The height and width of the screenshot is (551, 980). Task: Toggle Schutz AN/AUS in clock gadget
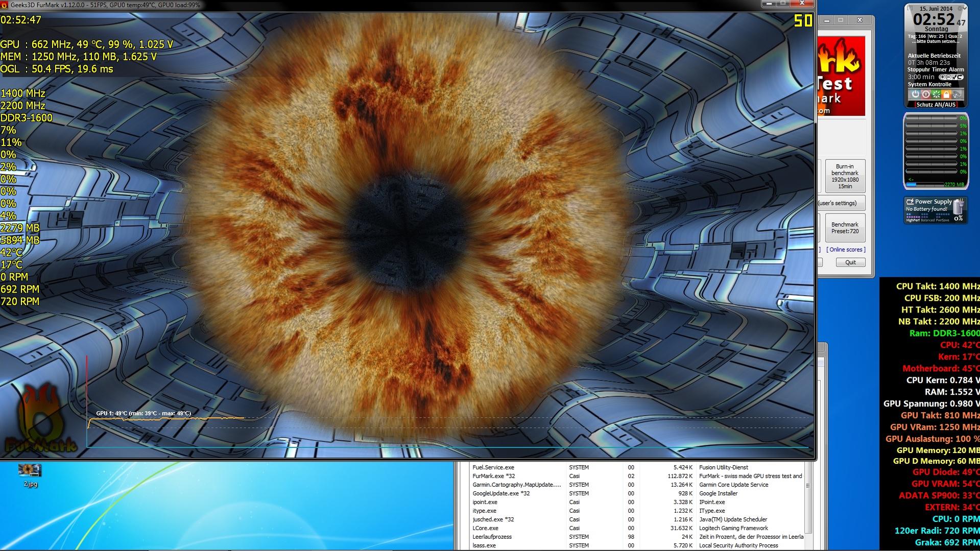click(936, 105)
